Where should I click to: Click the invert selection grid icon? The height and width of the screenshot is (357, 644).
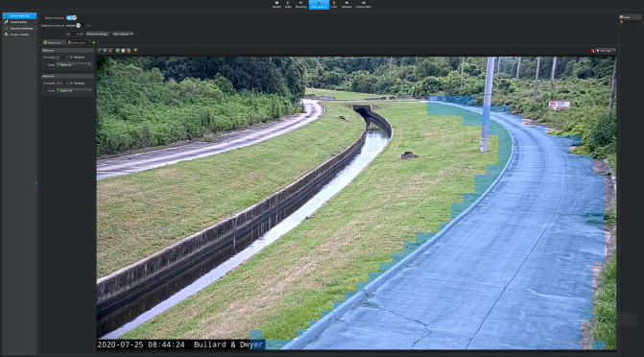[129, 51]
